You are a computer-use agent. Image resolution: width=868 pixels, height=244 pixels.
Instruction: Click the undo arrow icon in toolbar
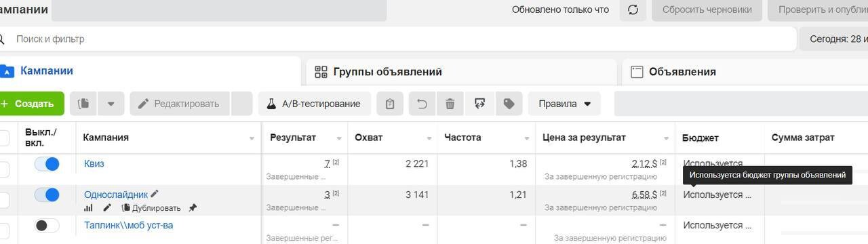(x=422, y=104)
